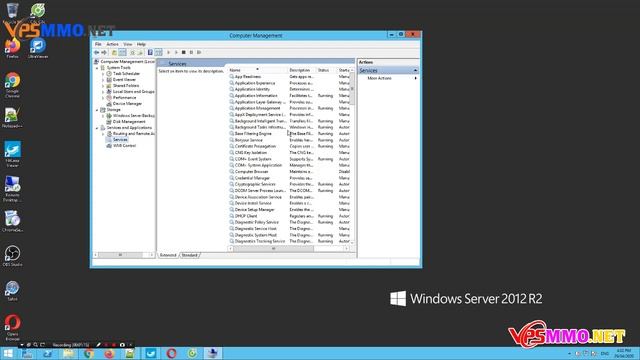Open Firefox from the desktop icon
The image size is (640, 360).
click(12, 49)
